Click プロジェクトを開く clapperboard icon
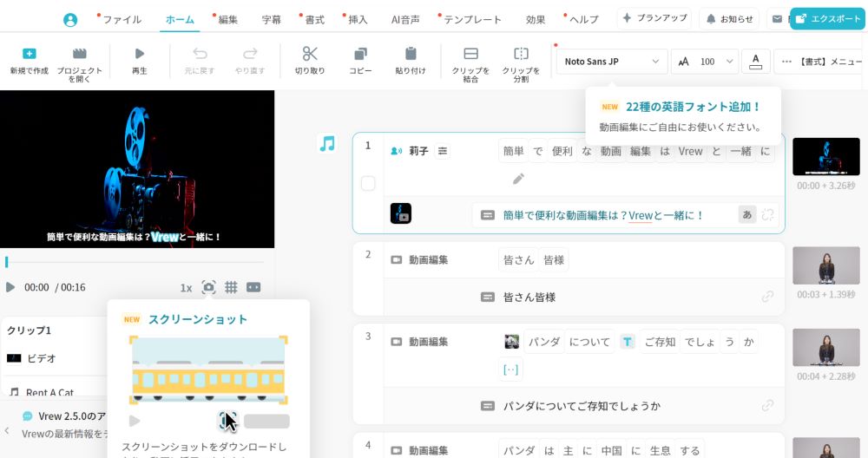Image resolution: width=868 pixels, height=458 pixels. tap(80, 54)
